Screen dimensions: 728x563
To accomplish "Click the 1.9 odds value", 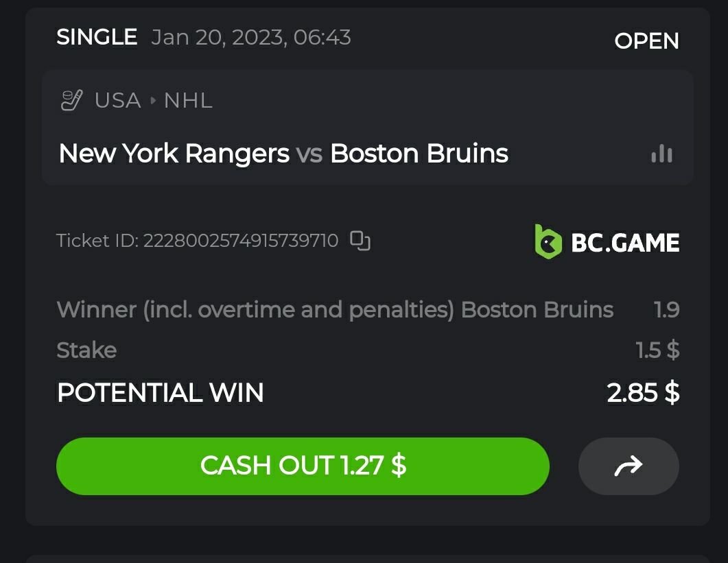I will (x=666, y=310).
